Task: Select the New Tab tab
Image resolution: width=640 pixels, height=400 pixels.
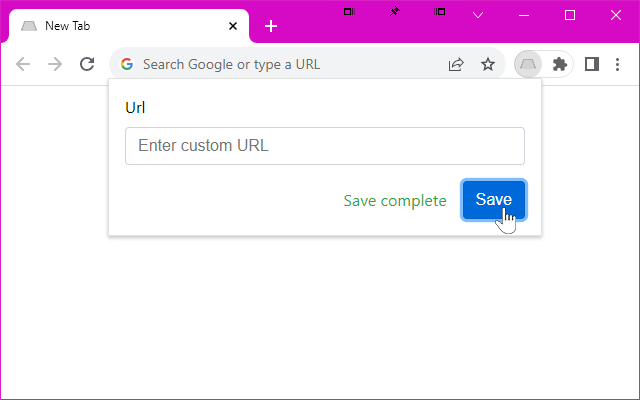Action: pyautogui.click(x=129, y=26)
